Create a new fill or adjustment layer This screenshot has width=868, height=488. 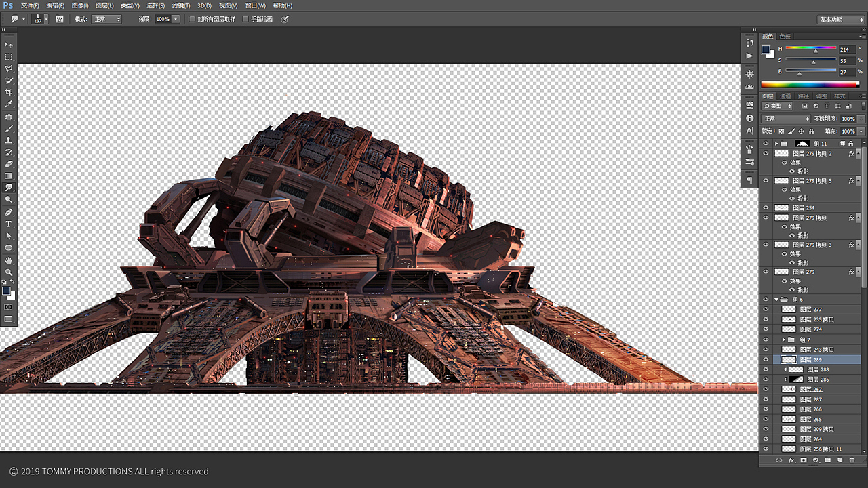pyautogui.click(x=816, y=460)
